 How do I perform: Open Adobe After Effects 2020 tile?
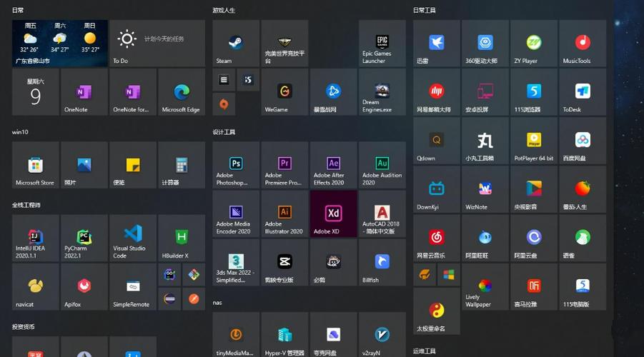pos(334,165)
